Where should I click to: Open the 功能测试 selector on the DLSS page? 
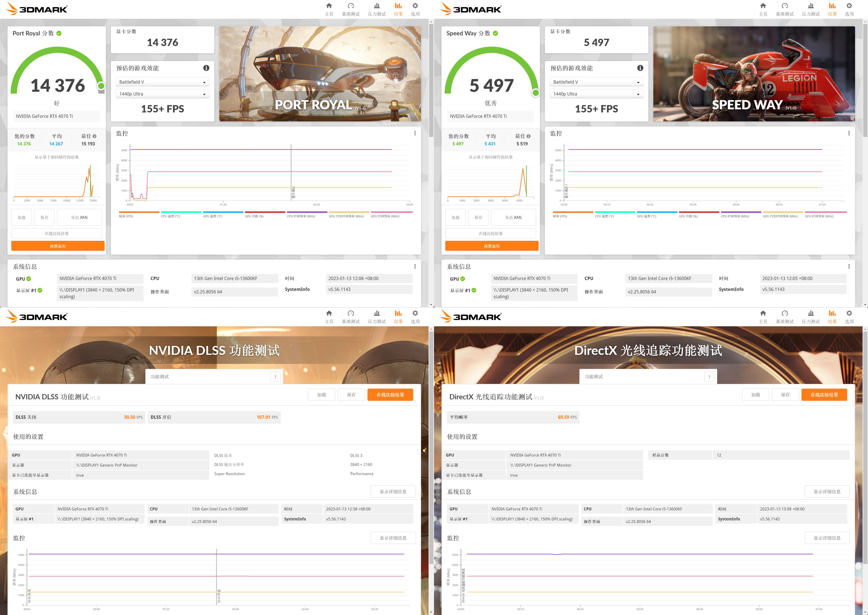click(214, 376)
